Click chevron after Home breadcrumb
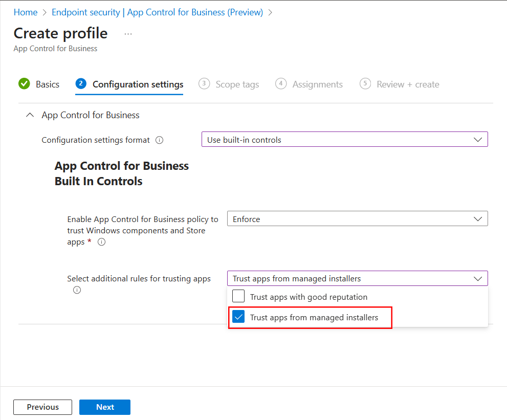507x420 pixels. (x=45, y=12)
